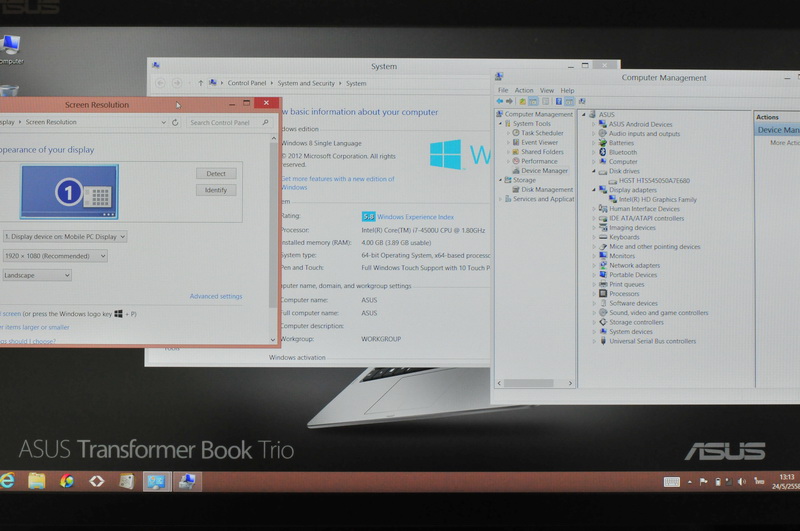Screen dimensions: 800x531
Task: Click Control Panel in System breadcrumb
Action: [246, 83]
